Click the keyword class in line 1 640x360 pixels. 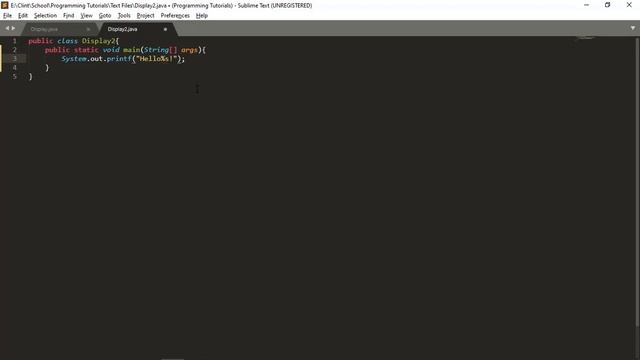[x=67, y=41]
